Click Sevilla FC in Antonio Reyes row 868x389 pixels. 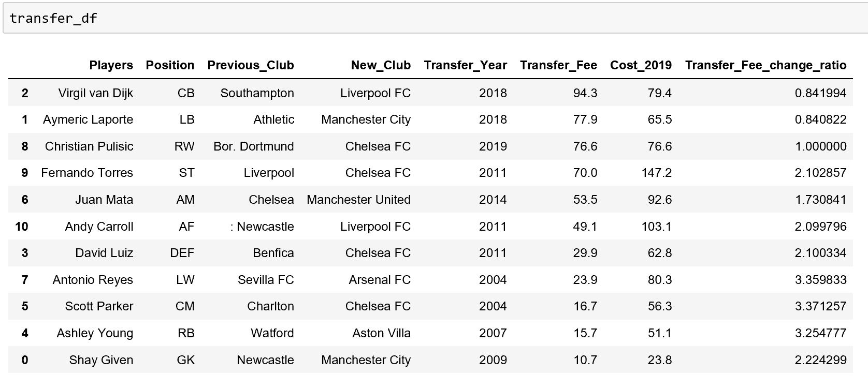click(x=266, y=280)
